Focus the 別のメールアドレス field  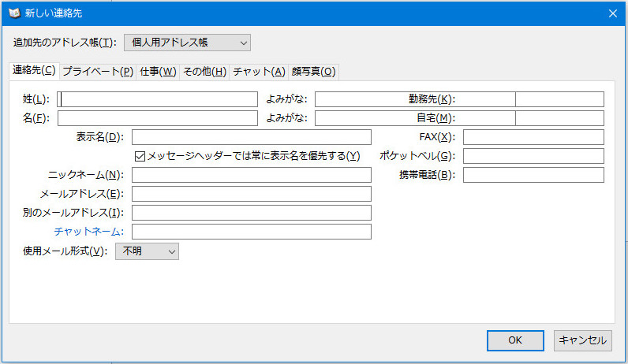[251, 213]
